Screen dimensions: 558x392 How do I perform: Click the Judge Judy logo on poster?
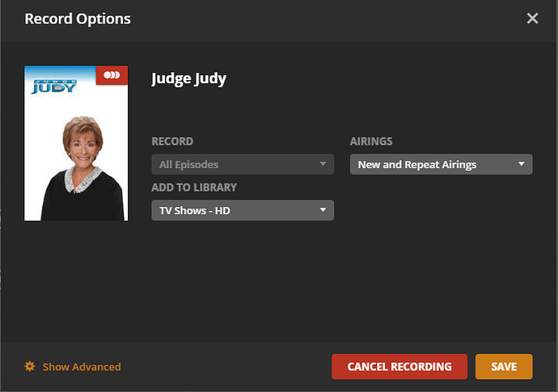pos(53,83)
